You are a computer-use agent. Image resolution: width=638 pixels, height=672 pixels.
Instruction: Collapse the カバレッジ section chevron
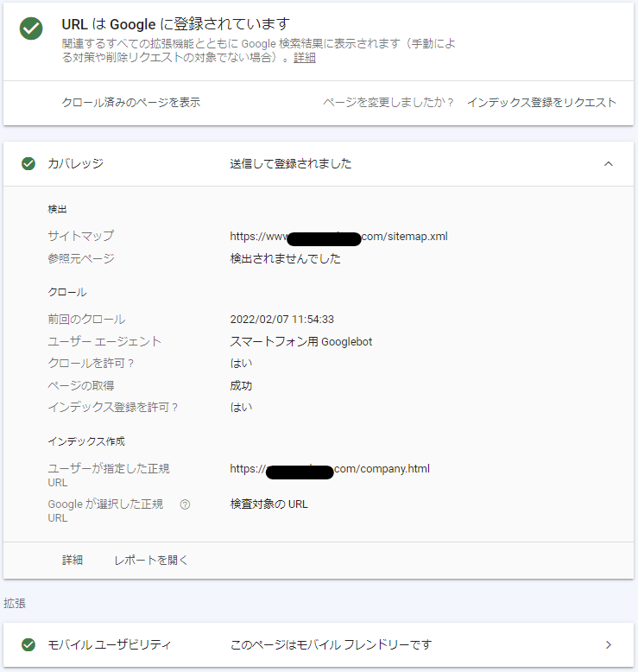609,164
